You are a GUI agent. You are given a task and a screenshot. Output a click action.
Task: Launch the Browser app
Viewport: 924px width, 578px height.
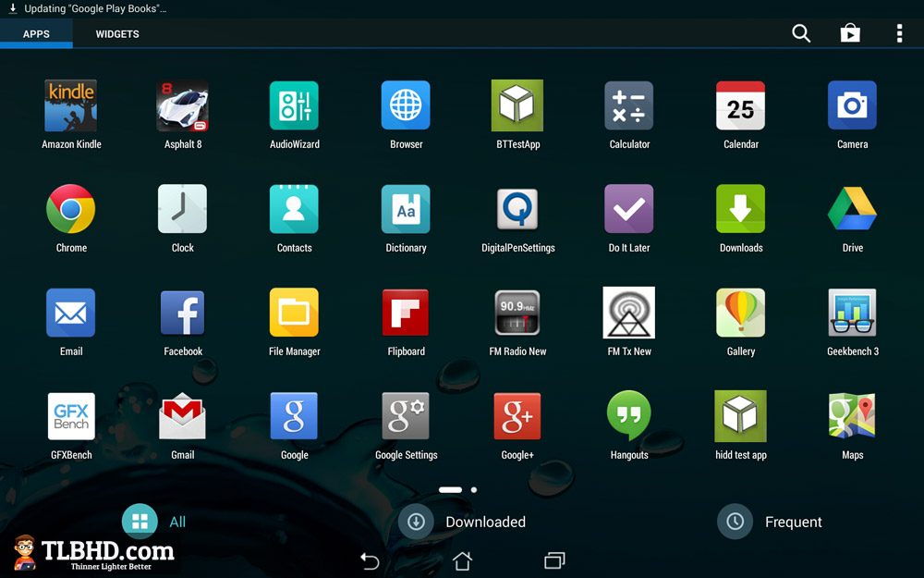406,106
